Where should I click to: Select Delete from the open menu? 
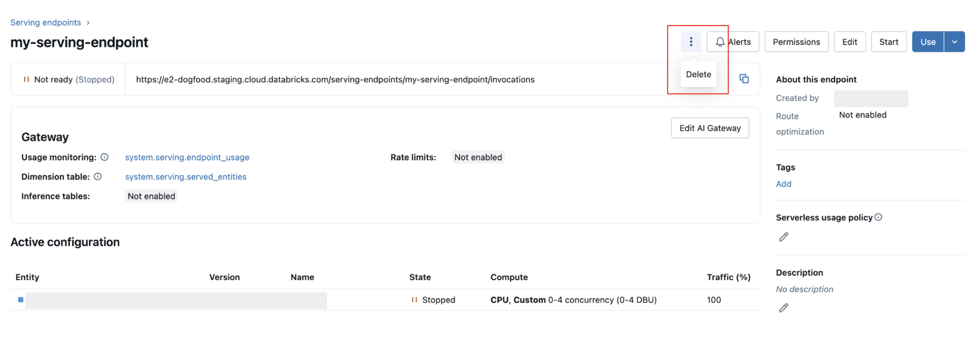click(x=698, y=74)
